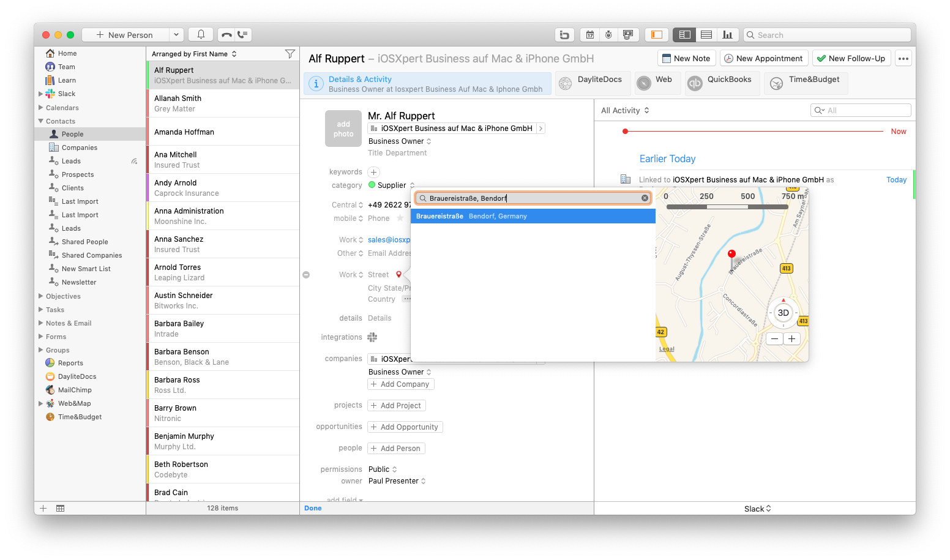Click the Add Project button
Screen dimensions: 950x560
pos(397,406)
